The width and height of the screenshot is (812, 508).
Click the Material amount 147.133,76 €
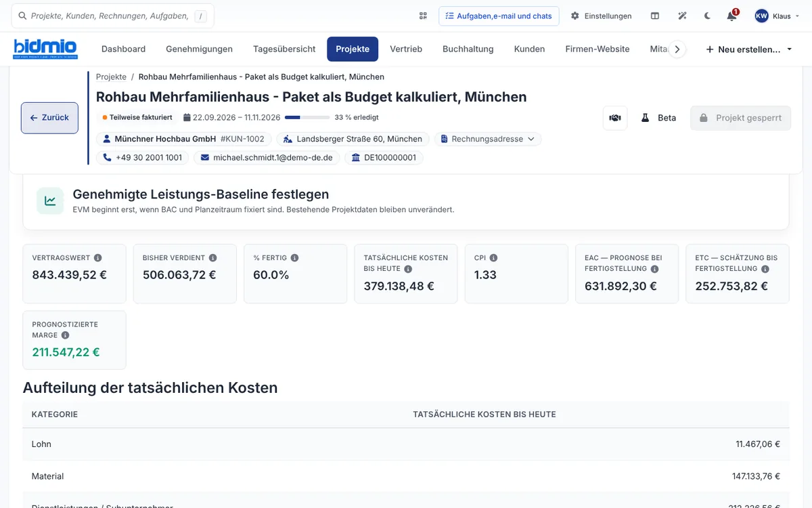(x=756, y=476)
